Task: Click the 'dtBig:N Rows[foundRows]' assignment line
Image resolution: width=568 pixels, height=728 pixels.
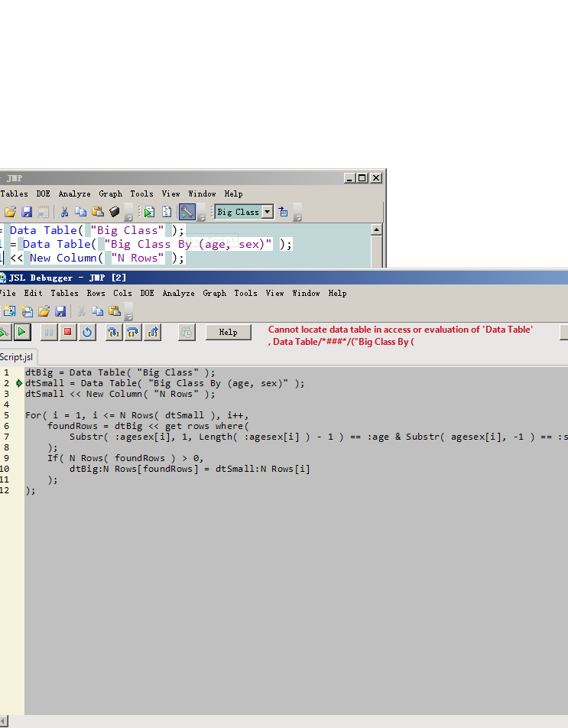Action: [190, 469]
